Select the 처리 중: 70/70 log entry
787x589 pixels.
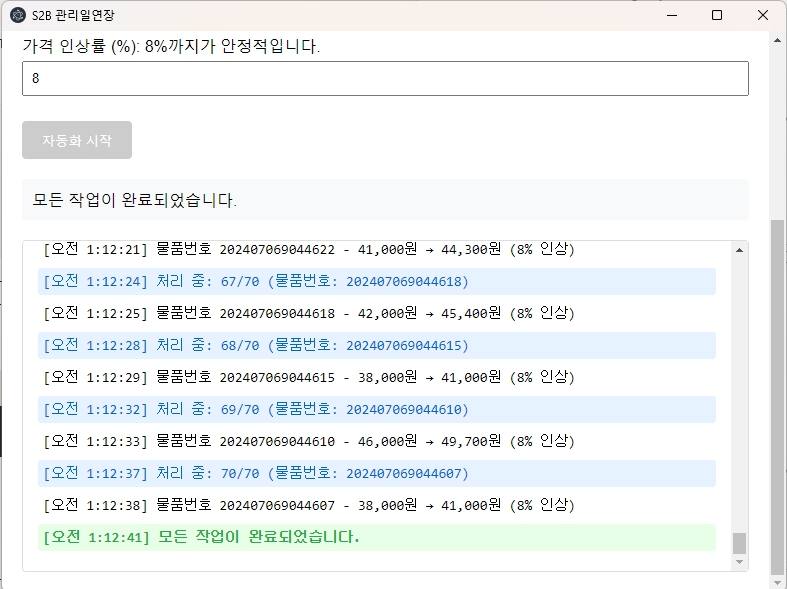pyautogui.click(x=376, y=474)
